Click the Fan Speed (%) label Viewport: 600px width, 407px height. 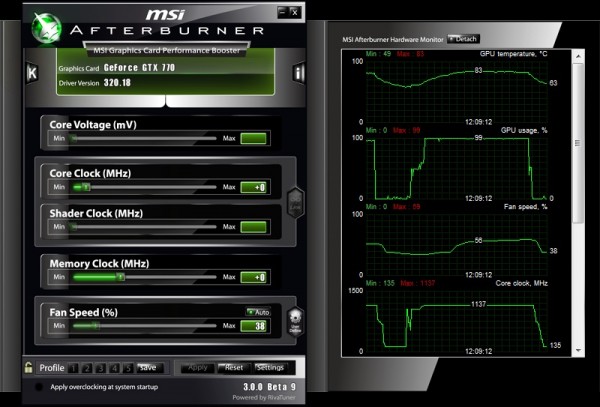(83, 313)
